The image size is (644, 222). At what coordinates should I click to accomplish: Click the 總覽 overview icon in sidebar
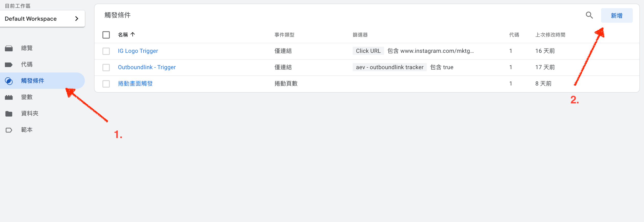pyautogui.click(x=9, y=48)
